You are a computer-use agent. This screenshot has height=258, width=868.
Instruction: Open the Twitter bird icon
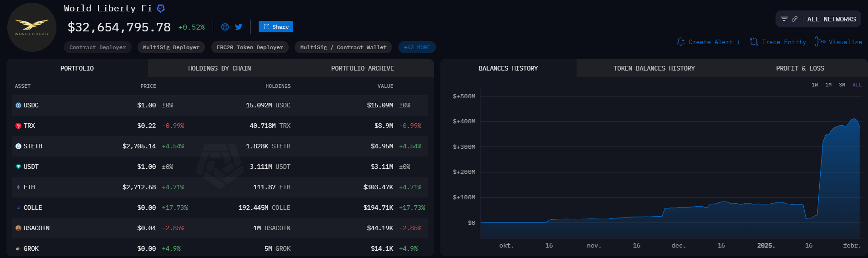tap(239, 27)
